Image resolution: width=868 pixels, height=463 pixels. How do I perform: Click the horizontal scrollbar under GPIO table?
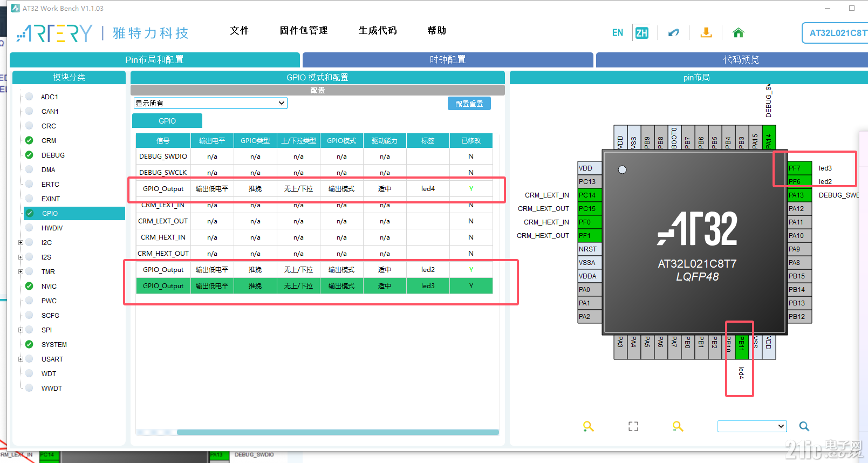click(338, 432)
